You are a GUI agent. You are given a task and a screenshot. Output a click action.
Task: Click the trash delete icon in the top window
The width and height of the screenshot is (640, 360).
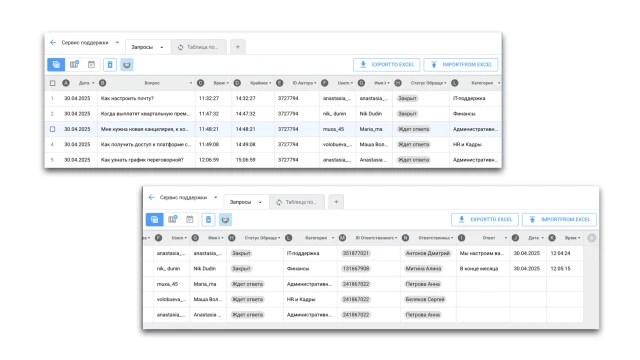[x=110, y=64]
